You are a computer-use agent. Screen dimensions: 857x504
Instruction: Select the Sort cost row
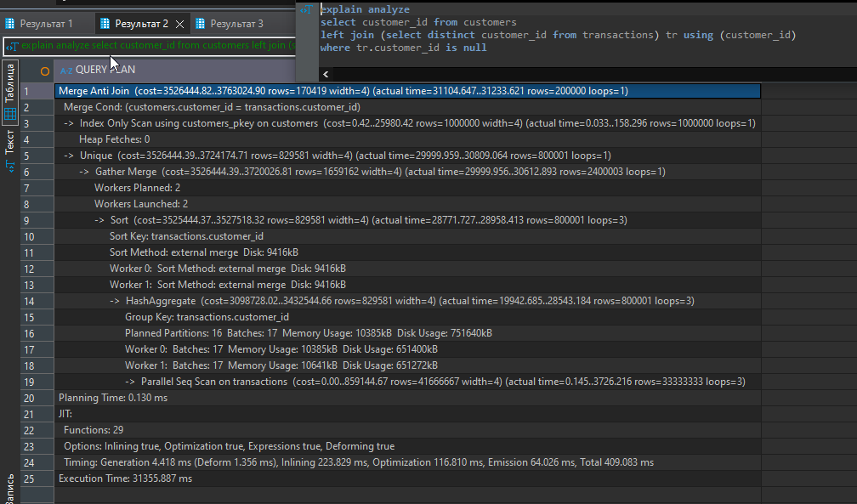(x=407, y=220)
